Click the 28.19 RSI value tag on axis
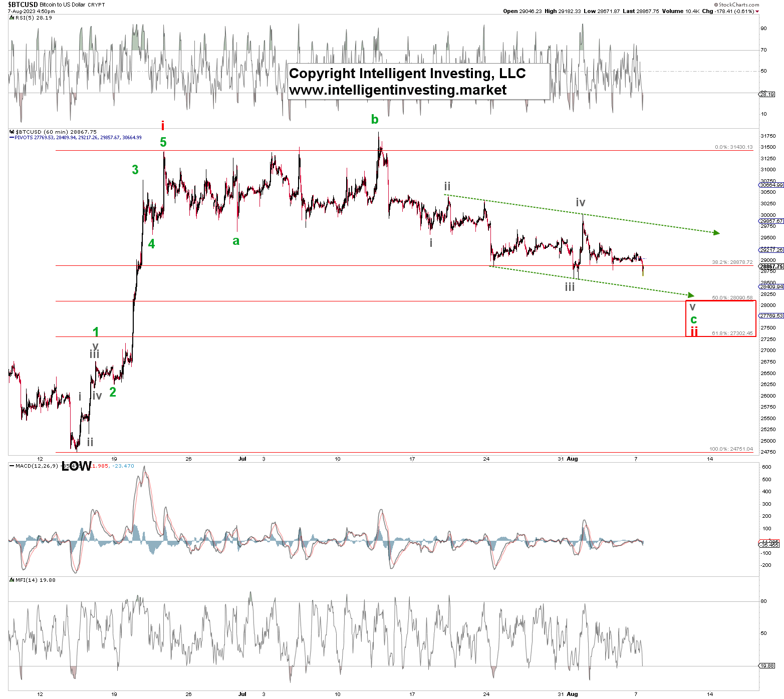The width and height of the screenshot is (784, 699). point(767,94)
